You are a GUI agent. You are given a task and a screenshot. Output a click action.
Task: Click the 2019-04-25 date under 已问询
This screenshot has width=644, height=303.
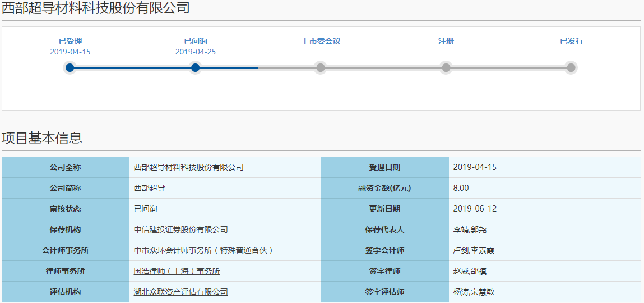pyautogui.click(x=196, y=52)
